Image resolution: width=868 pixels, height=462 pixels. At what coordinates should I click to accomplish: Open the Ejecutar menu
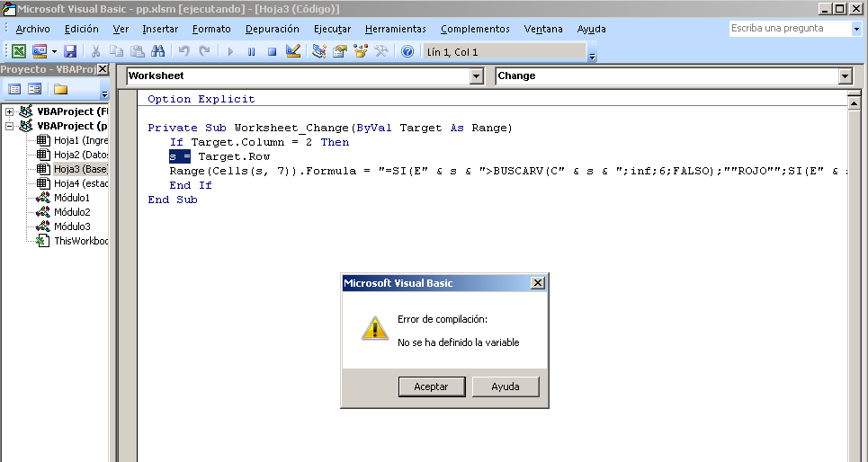(x=332, y=29)
